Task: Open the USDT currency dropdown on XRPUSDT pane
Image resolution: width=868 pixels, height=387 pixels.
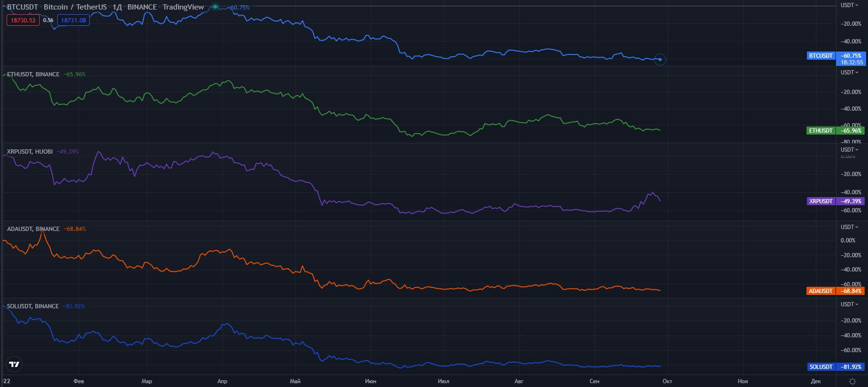Action: [849, 150]
